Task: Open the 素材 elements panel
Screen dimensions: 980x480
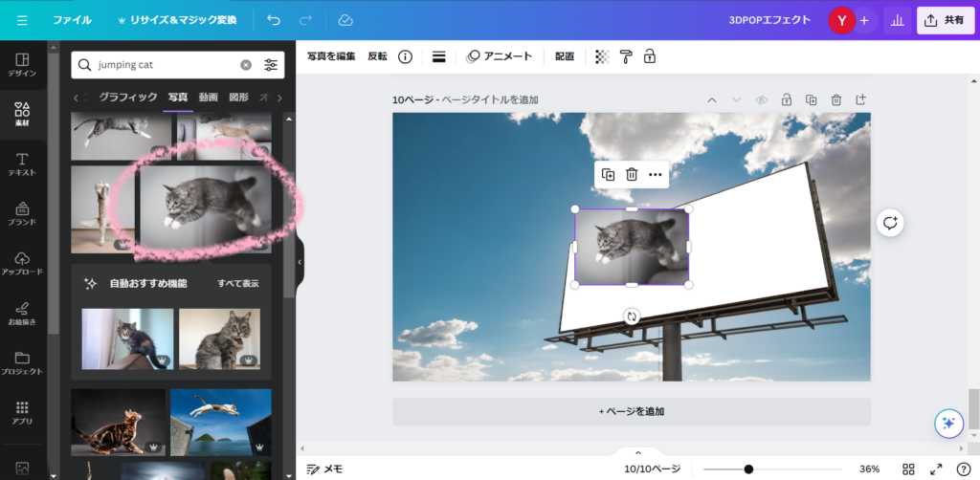Action: (x=22, y=114)
